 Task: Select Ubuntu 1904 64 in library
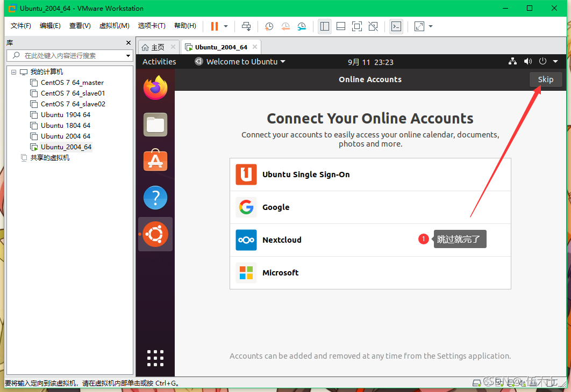[x=66, y=115]
